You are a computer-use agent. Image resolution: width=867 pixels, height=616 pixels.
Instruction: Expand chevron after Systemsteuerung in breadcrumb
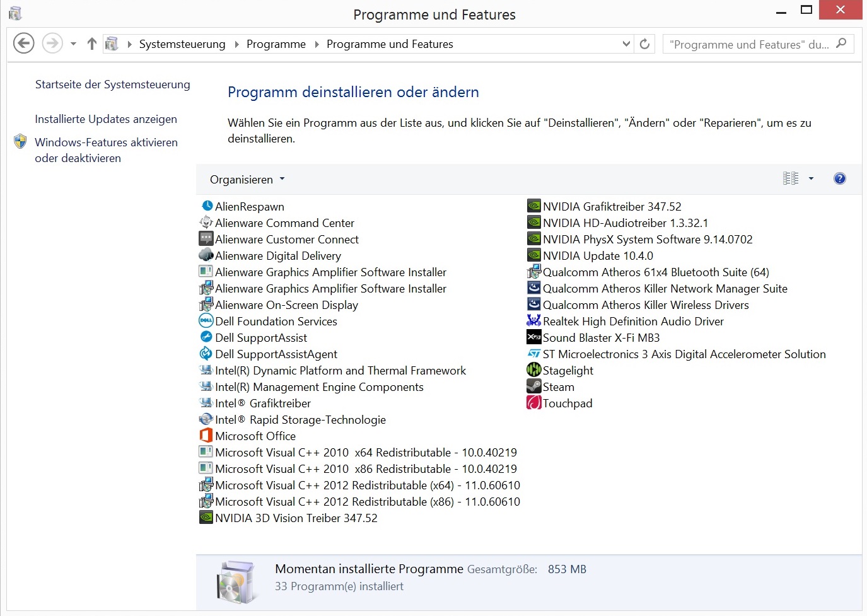pyautogui.click(x=236, y=44)
